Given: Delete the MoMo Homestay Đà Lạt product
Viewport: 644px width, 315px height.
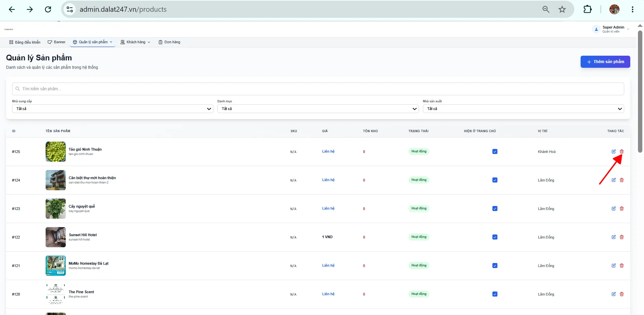Looking at the screenshot, I should (622, 266).
